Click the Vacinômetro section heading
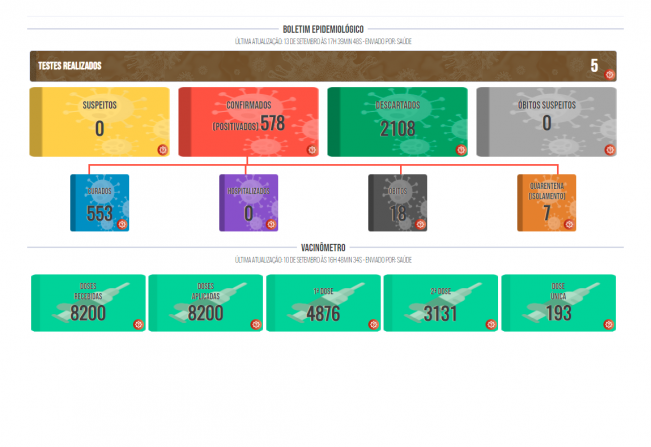This screenshot has width=651, height=447. tap(325, 247)
